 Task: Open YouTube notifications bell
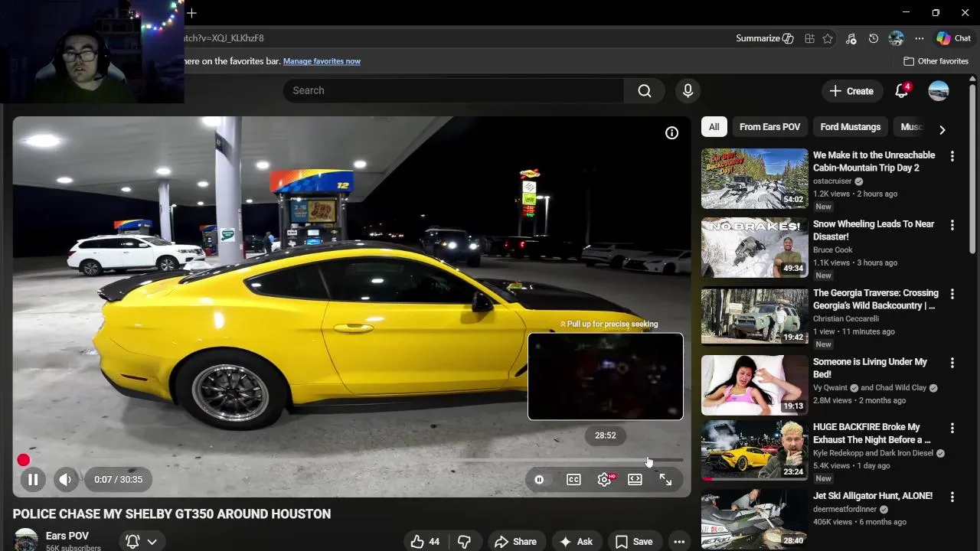[x=901, y=90]
